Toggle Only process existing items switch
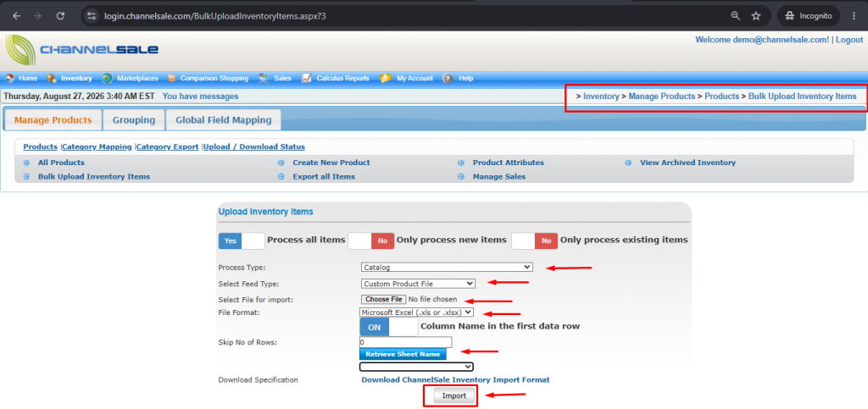 tap(534, 240)
